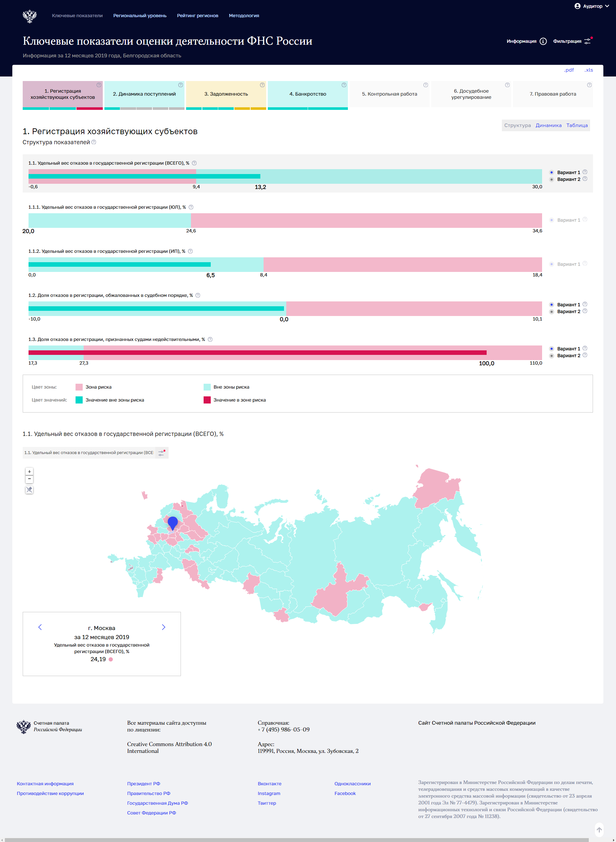Image resolution: width=616 pixels, height=842 pixels.
Task: Open Рейтинг регионов page
Action: click(x=198, y=16)
